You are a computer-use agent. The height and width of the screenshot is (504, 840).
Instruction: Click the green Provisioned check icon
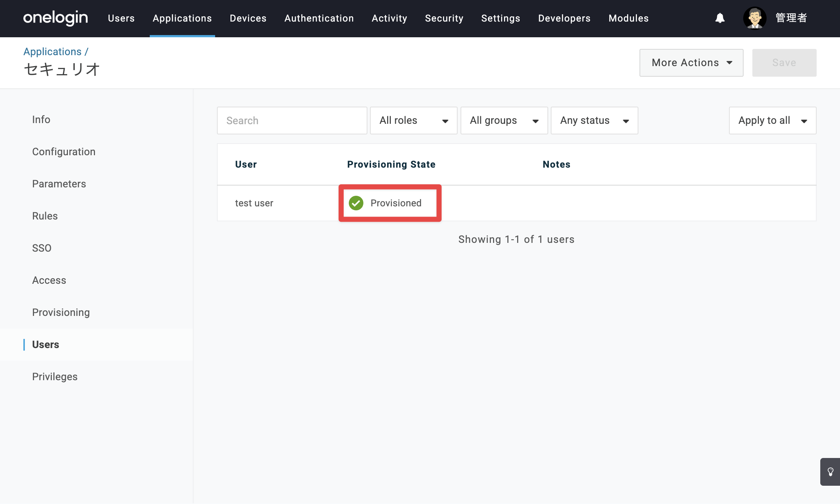(356, 203)
